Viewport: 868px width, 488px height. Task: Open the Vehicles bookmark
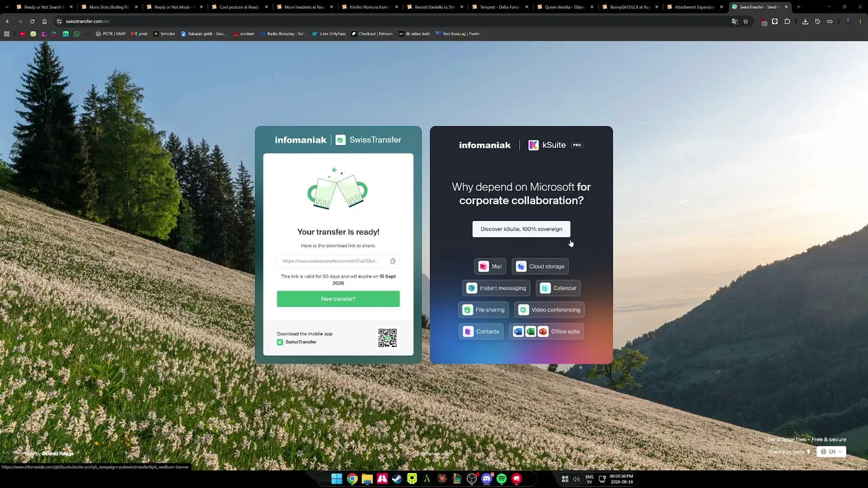(x=164, y=34)
